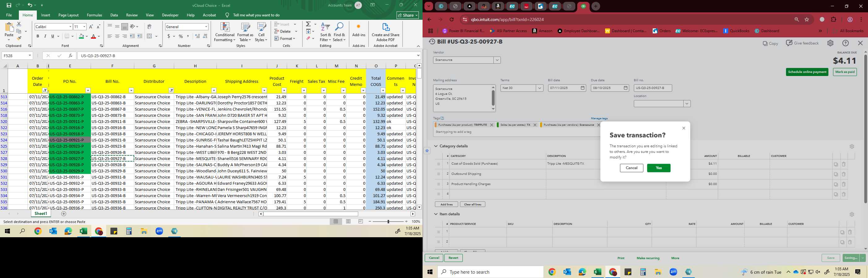Image resolution: width=868 pixels, height=278 pixels.
Task: Open the Formulas ribbon tab
Action: tap(94, 15)
